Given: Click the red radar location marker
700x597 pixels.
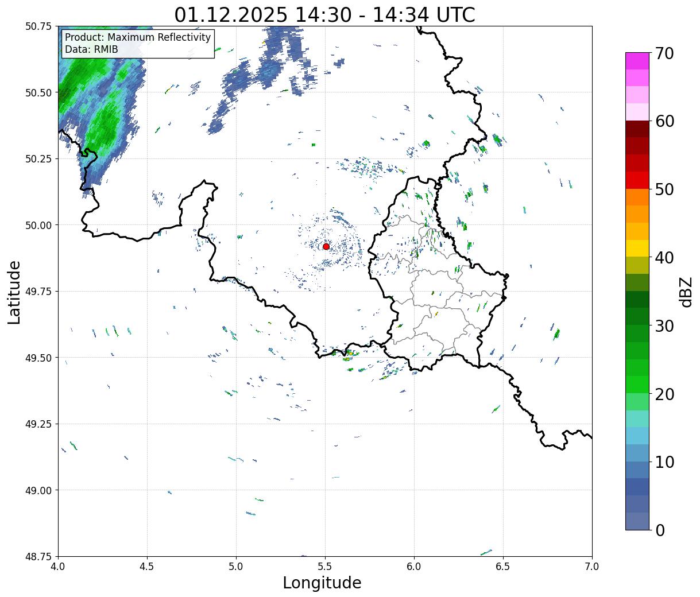Looking at the screenshot, I should 326,246.
